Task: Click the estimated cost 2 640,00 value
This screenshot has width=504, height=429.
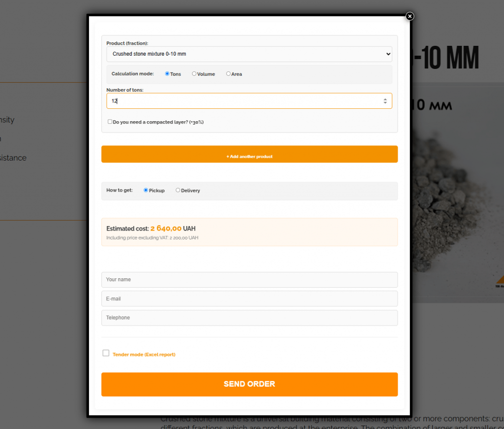Action: (x=166, y=229)
